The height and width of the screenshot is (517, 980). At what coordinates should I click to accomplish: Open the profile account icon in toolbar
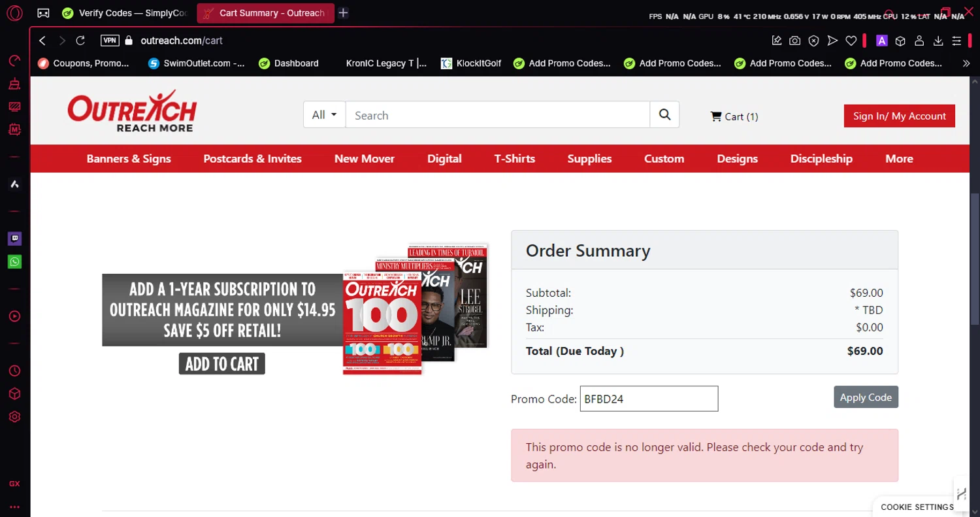(x=919, y=41)
